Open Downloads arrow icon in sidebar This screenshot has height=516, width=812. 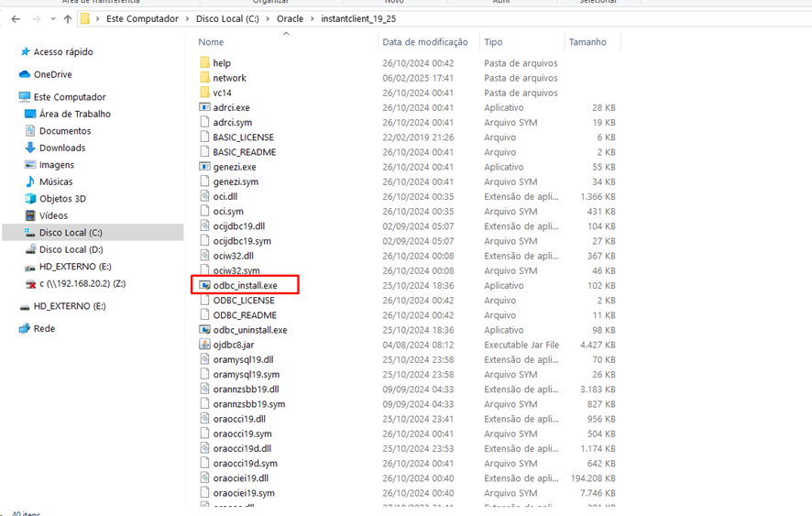(x=30, y=148)
